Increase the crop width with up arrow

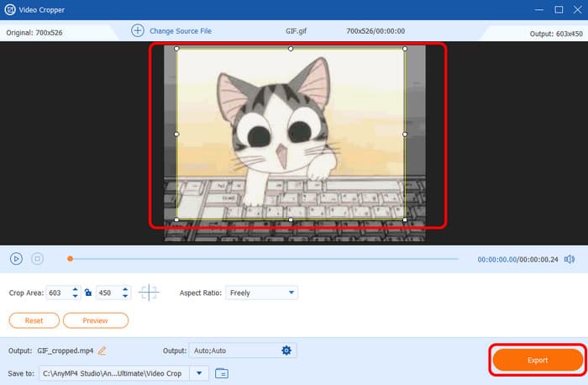pos(75,289)
